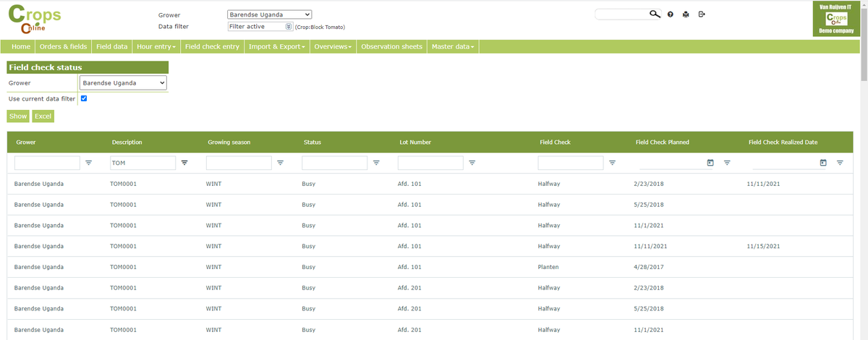Sort by Field Check column header
The height and width of the screenshot is (340, 868).
point(556,143)
